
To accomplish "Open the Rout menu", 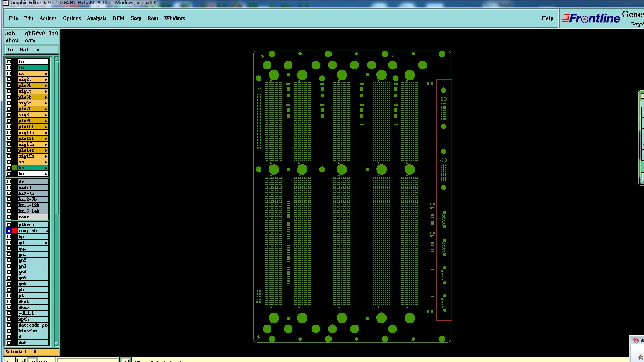I will pos(153,18).
